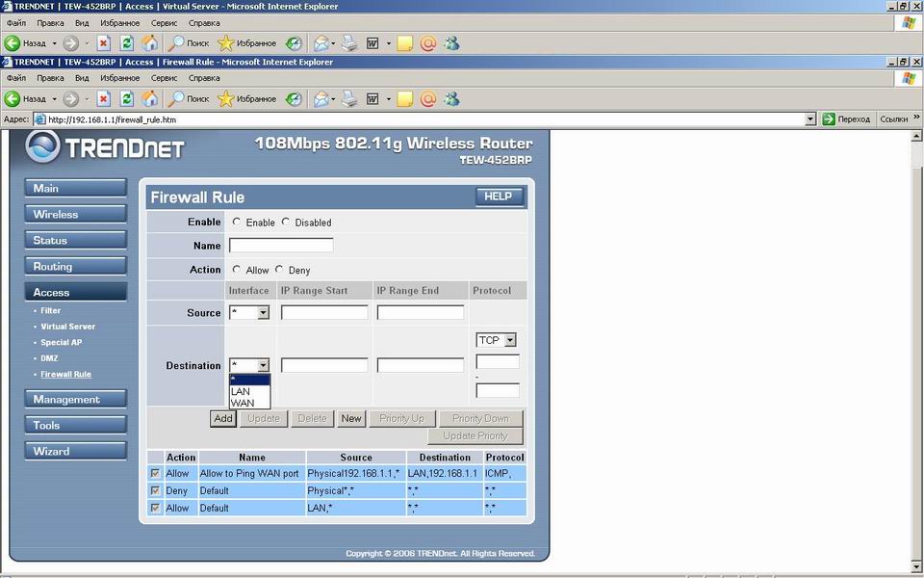Open the Management section in sidebar
Image resolution: width=924 pixels, height=578 pixels.
(x=75, y=399)
